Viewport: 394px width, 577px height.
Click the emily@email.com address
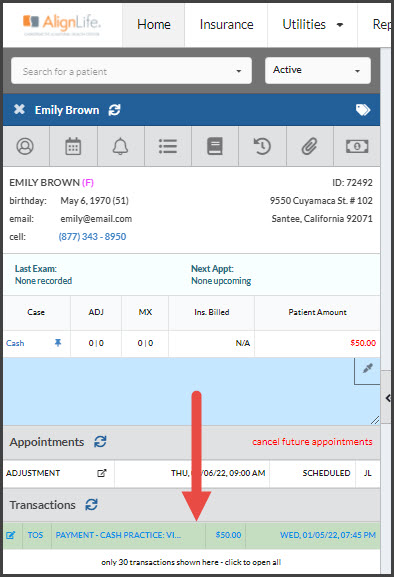pos(96,219)
